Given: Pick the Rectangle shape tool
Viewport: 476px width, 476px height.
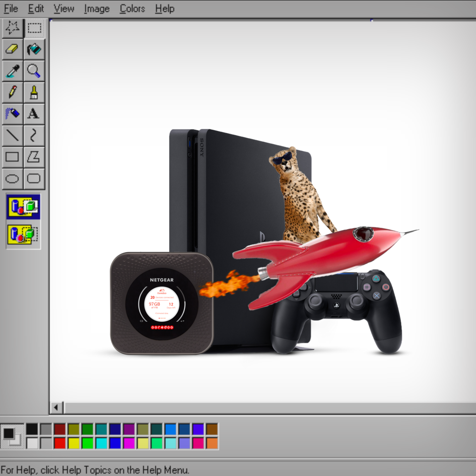Looking at the screenshot, I should tap(13, 157).
